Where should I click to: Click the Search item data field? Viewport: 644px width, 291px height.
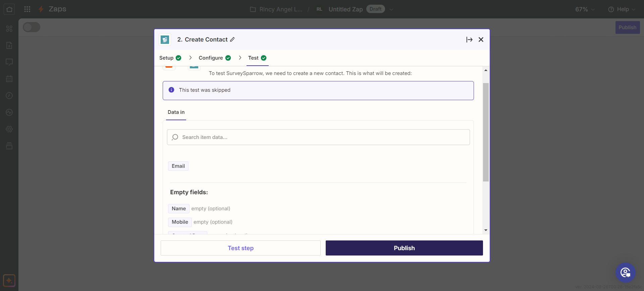(x=318, y=137)
